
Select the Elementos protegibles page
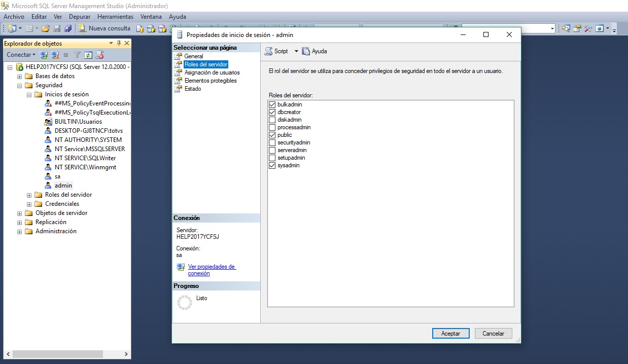[x=211, y=81]
